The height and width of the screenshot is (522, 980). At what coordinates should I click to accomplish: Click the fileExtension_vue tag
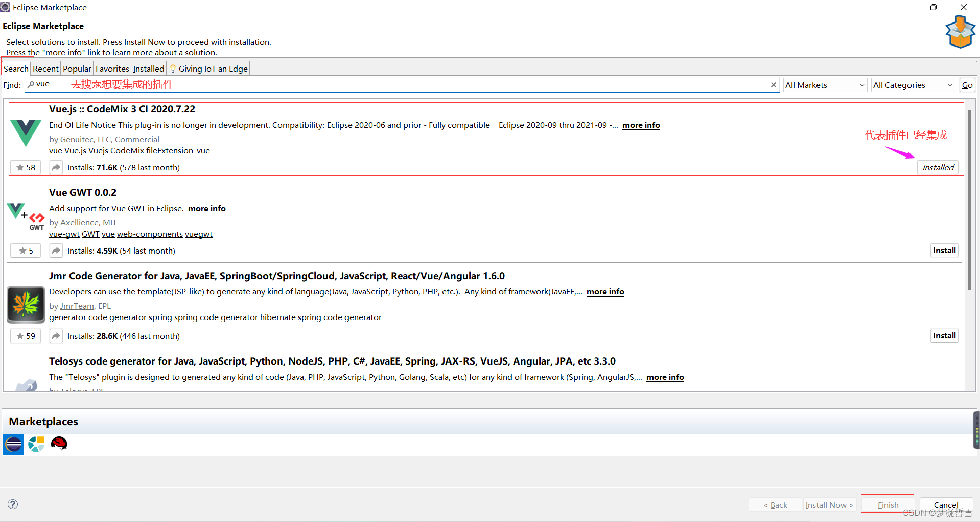tap(178, 151)
